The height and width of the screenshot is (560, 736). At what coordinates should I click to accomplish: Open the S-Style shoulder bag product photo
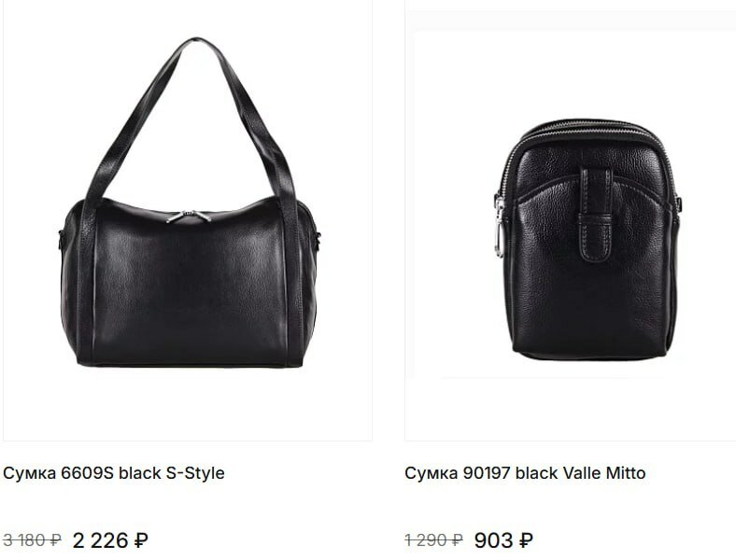tap(188, 219)
